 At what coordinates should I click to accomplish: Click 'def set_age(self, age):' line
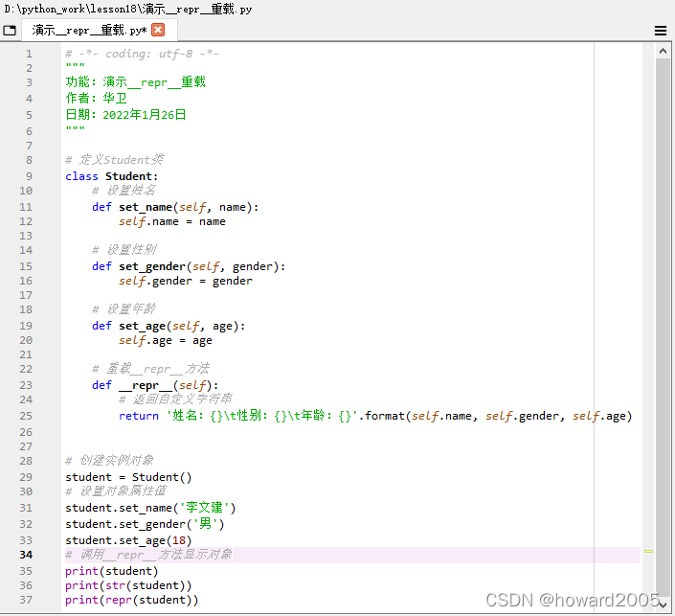coord(169,326)
